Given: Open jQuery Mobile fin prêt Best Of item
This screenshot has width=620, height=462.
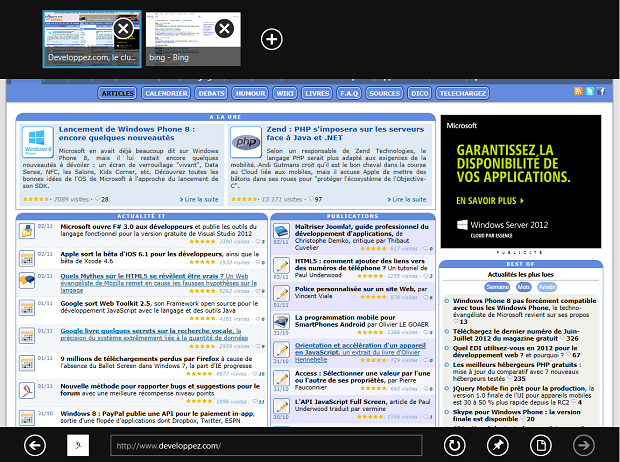Looking at the screenshot, I should [x=523, y=395].
